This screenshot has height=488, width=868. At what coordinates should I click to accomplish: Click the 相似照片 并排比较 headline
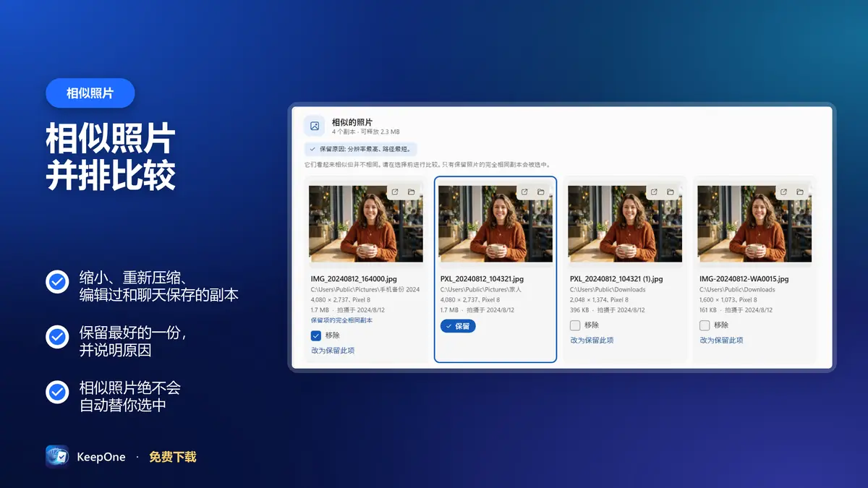pos(111,157)
